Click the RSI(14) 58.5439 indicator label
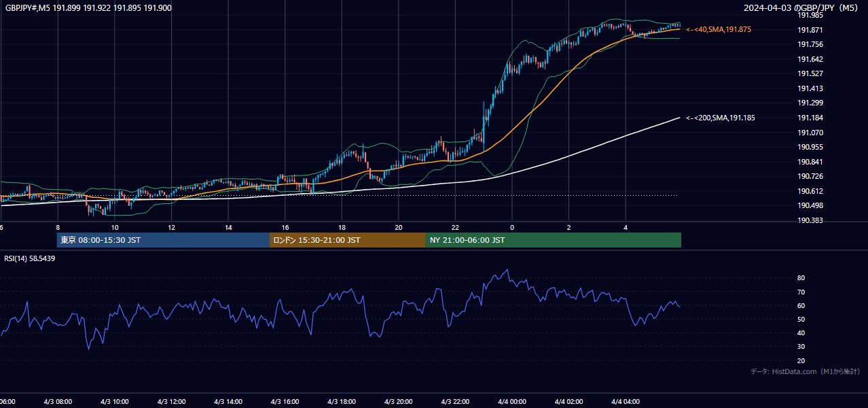Viewport: 868px width, 408px height. click(30, 258)
